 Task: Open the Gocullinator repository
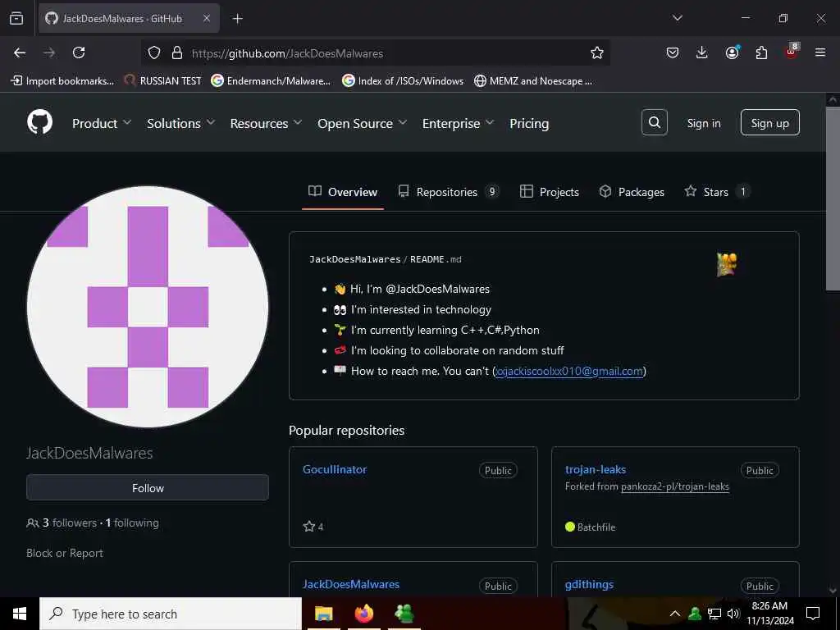click(x=335, y=469)
